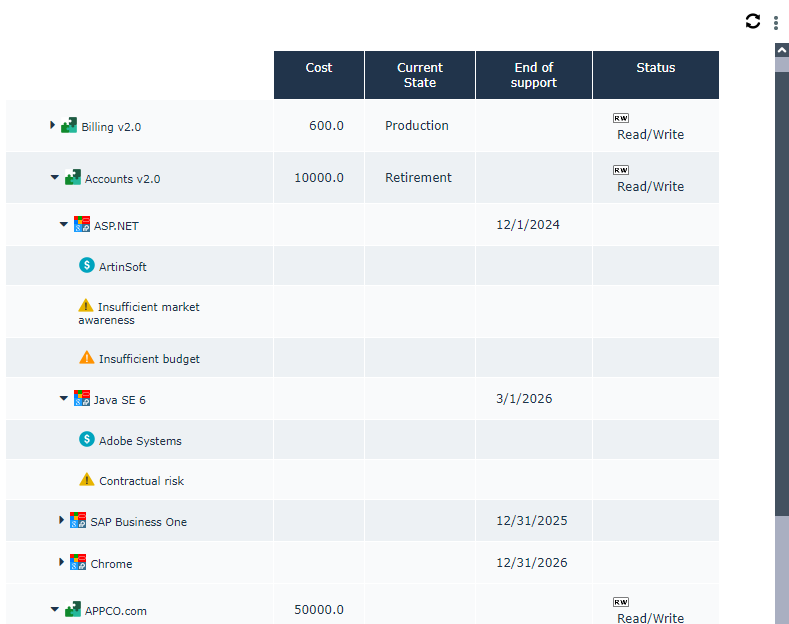Collapse the Java SE 6 node
789x624 pixels.
pyautogui.click(x=64, y=399)
